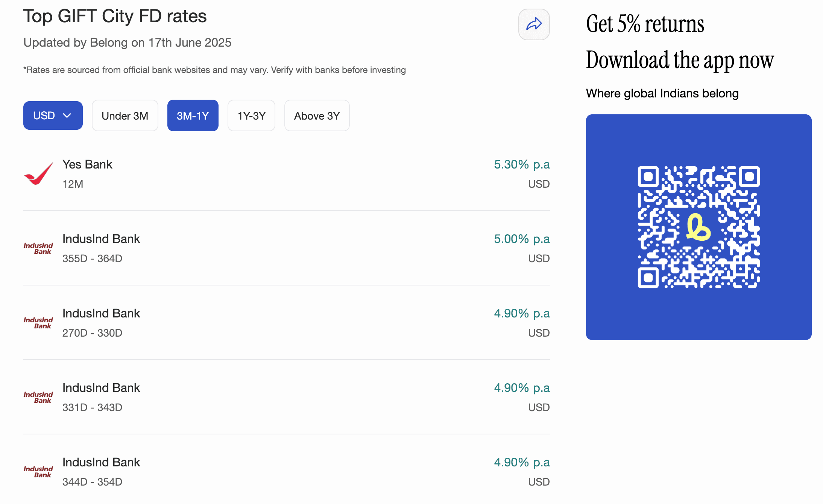
Task: Open the Yes Bank 12M entry
Action: pos(87,165)
